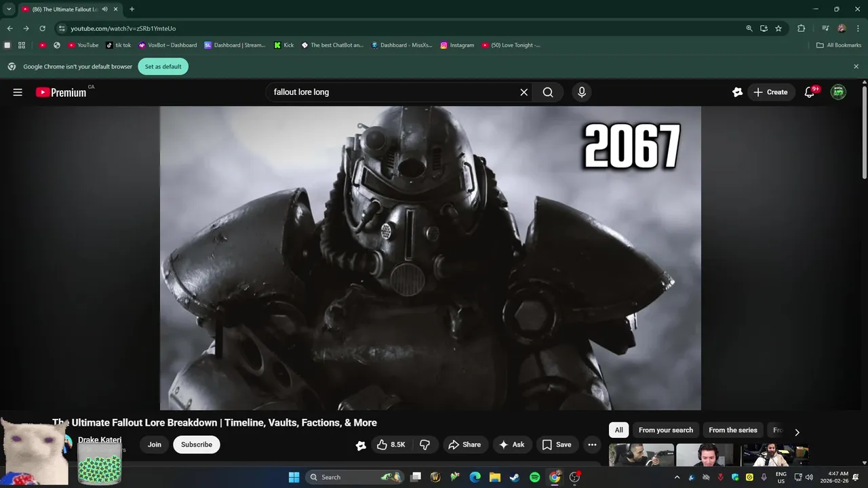The width and height of the screenshot is (868, 488).
Task: Open Steam from the taskbar
Action: [515, 477]
